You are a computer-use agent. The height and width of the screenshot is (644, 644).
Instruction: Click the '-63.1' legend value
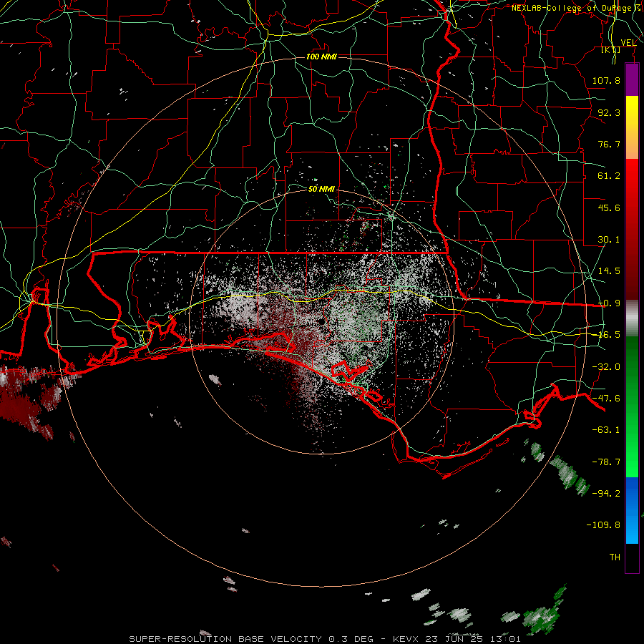click(x=606, y=430)
